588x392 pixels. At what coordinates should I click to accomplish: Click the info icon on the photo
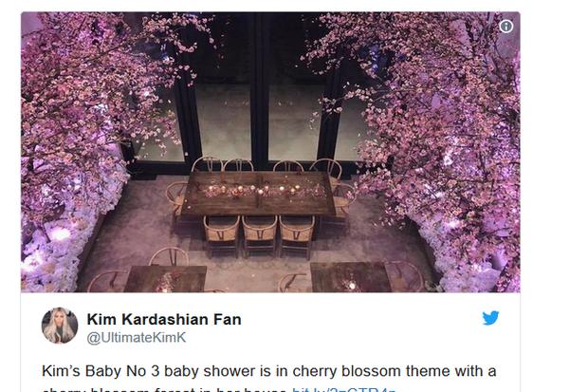(506, 27)
